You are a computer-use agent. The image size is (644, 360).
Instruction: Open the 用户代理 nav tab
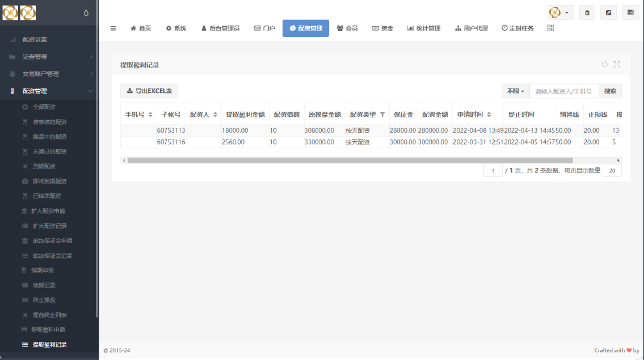coord(472,28)
